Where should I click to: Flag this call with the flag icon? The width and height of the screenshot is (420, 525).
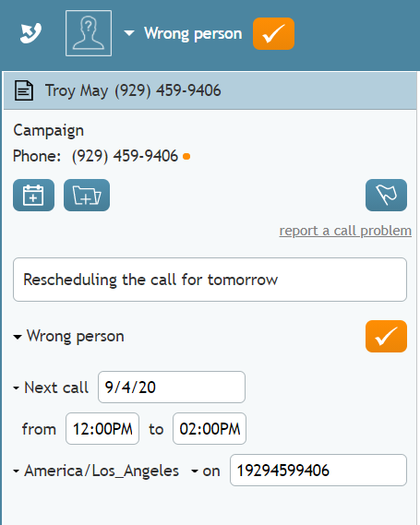(x=386, y=196)
